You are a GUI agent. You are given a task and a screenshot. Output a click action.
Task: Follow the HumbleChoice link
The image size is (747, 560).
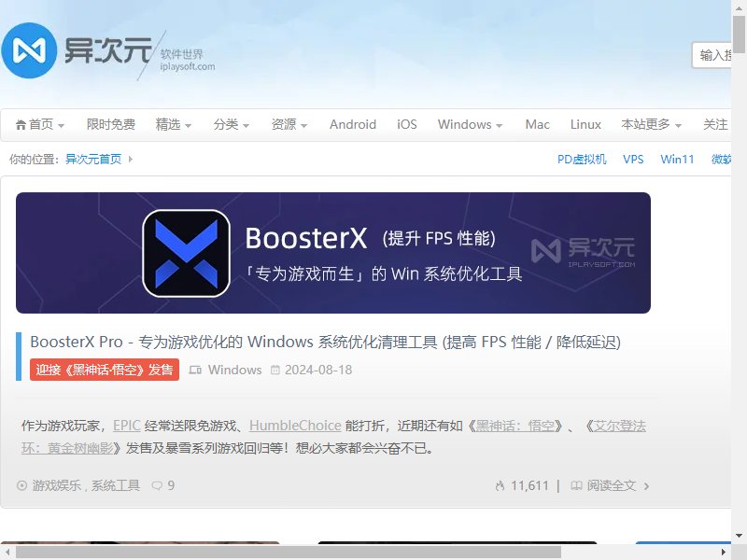[295, 426]
